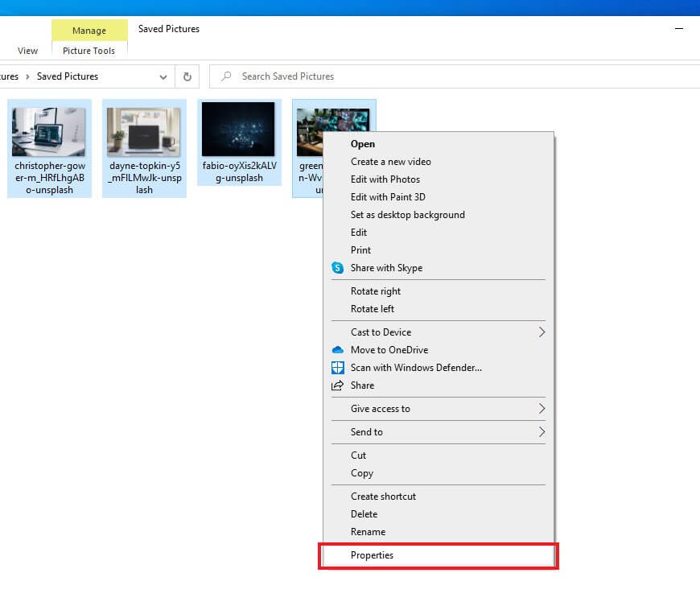Screen dimensions: 700x610
Task: Open the address bar history dropdown
Action: [x=163, y=77]
